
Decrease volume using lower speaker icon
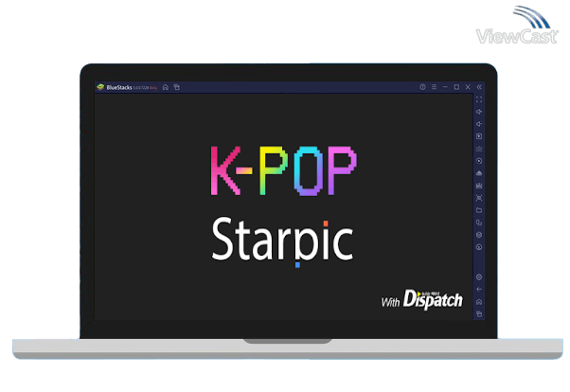(479, 124)
